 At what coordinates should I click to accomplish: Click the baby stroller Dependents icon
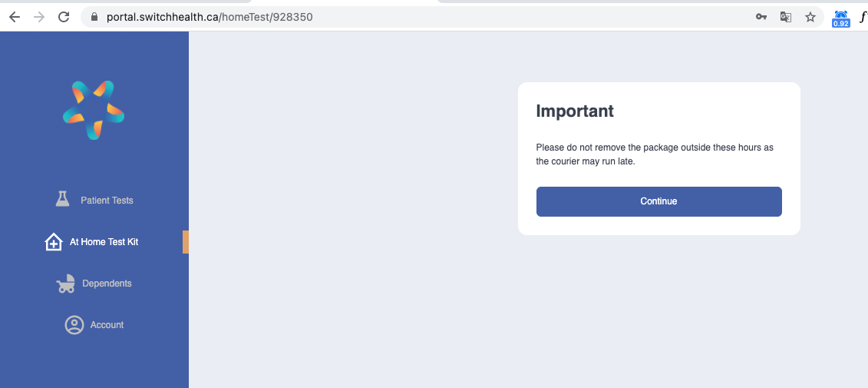pos(66,284)
